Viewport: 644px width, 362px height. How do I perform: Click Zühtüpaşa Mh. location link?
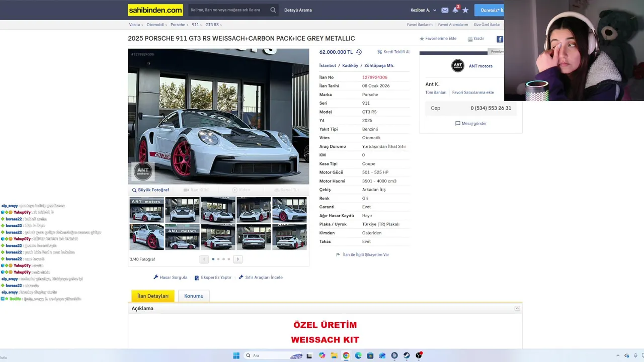379,65
